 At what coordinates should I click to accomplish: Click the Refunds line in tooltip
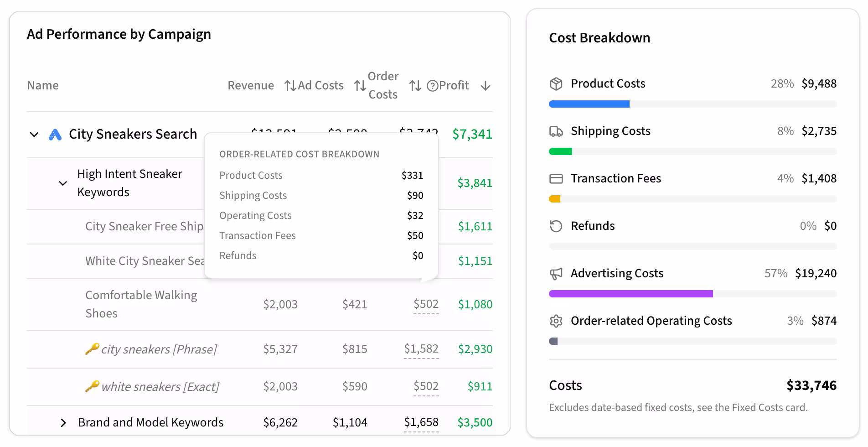click(x=321, y=256)
